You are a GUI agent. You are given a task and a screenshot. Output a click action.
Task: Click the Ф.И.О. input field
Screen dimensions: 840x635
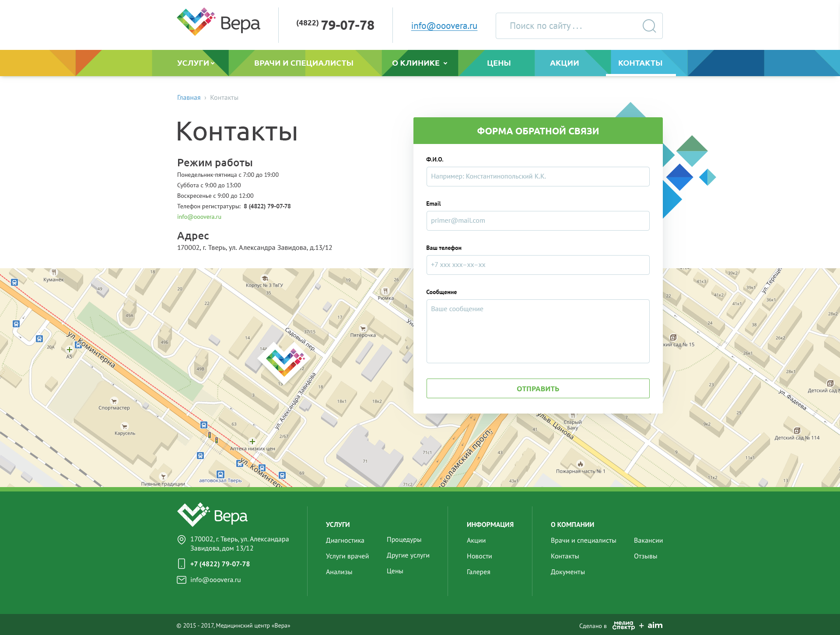[x=538, y=176]
